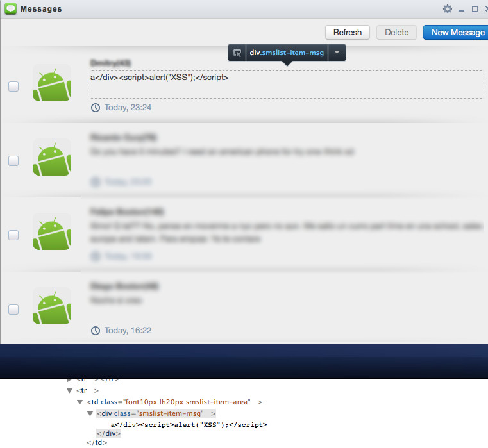488x448 pixels.
Task: Click the Refresh button
Action: pos(348,32)
